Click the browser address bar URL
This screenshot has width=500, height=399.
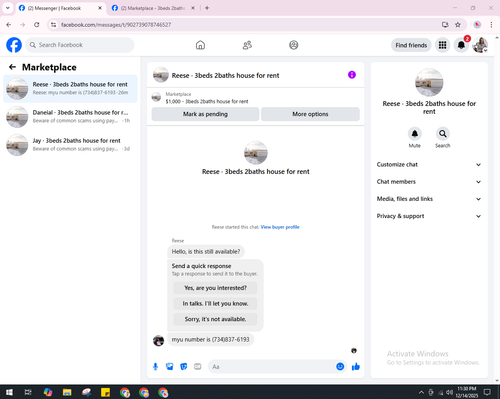point(116,25)
